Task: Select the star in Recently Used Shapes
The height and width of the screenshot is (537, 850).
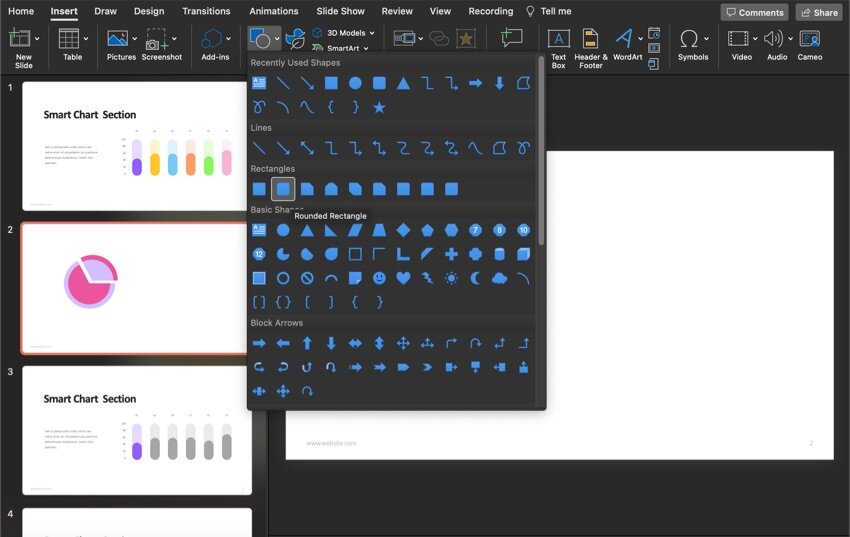Action: click(379, 107)
